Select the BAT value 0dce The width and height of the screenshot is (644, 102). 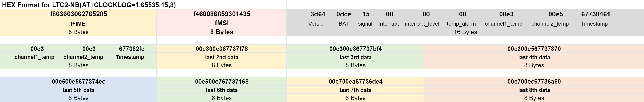tap(344, 14)
